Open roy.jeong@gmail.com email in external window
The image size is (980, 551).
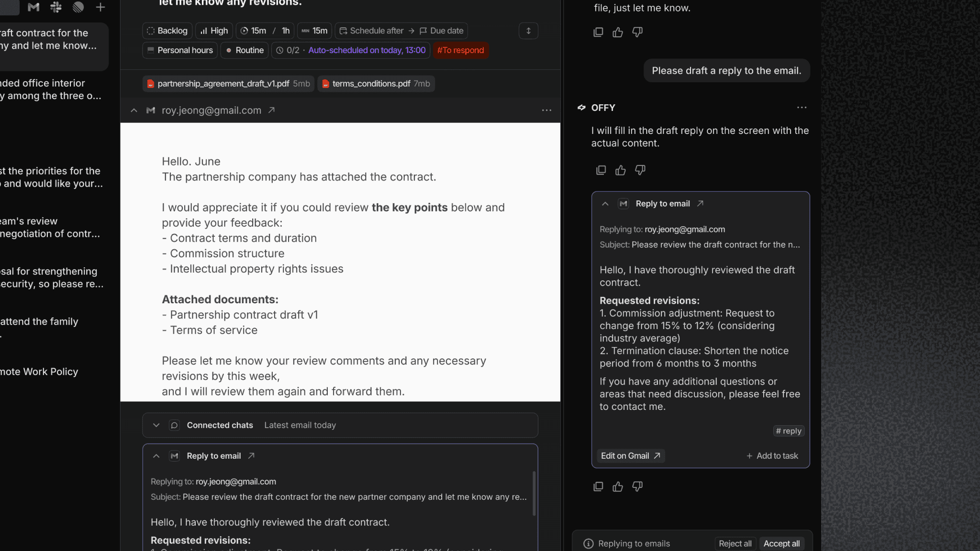click(271, 110)
